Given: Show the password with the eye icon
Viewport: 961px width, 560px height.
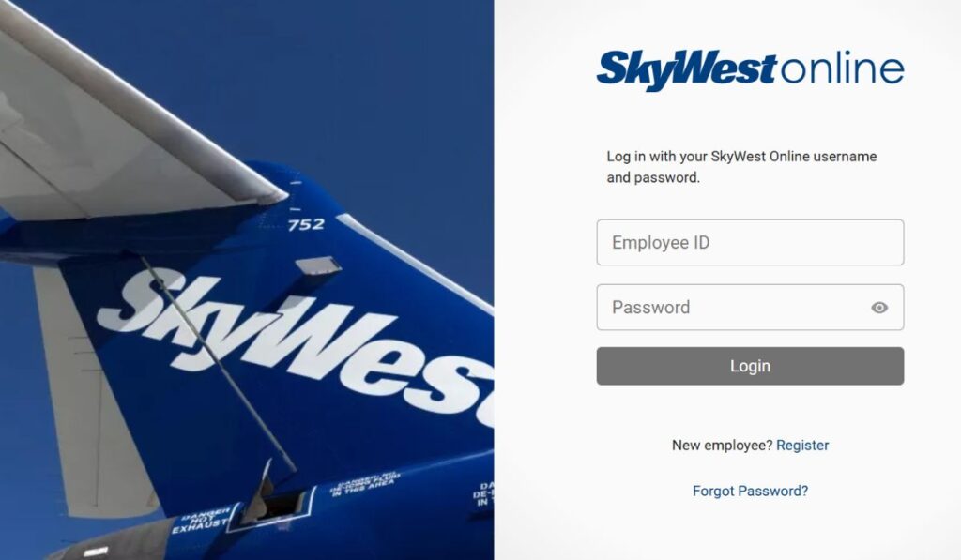Looking at the screenshot, I should pyautogui.click(x=878, y=308).
